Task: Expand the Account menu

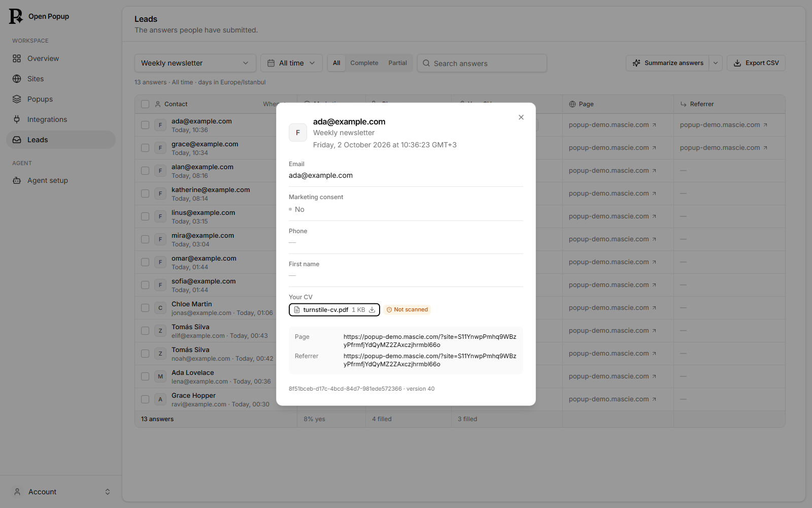Action: pos(61,492)
